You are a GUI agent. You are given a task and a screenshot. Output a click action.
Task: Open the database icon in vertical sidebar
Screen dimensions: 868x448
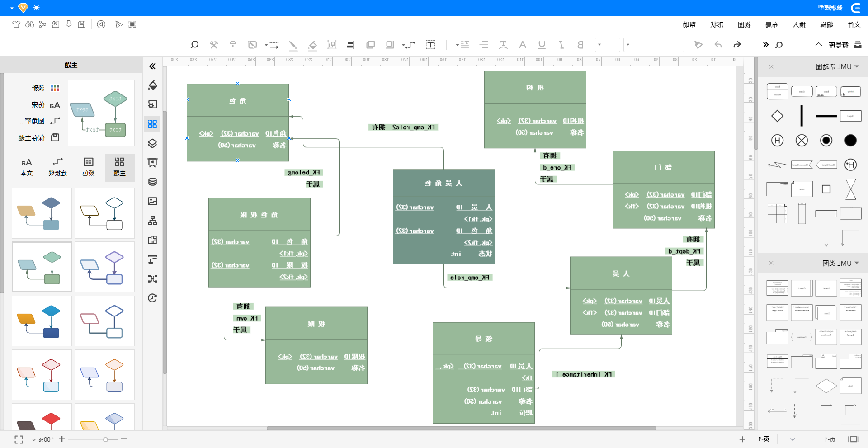tap(152, 182)
